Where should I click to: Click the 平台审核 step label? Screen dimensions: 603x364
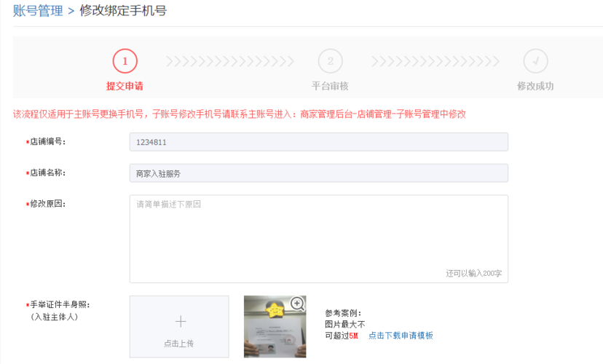(331, 86)
